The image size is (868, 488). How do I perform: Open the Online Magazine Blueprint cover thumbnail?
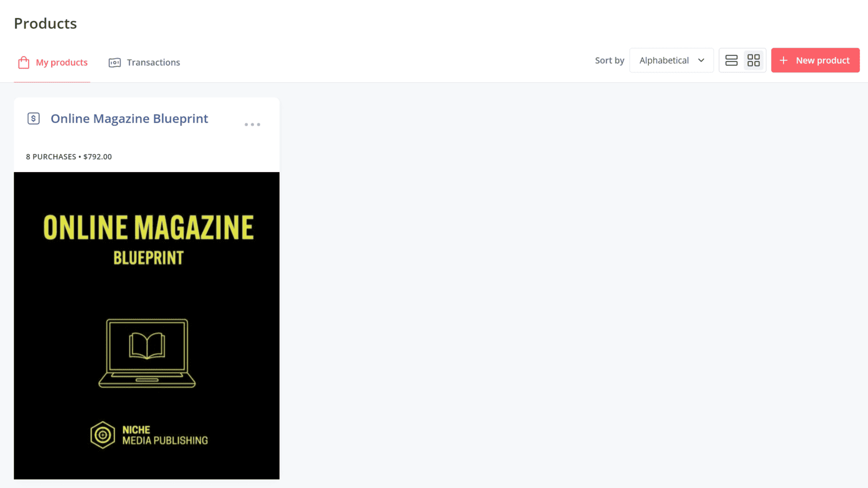pos(147,325)
